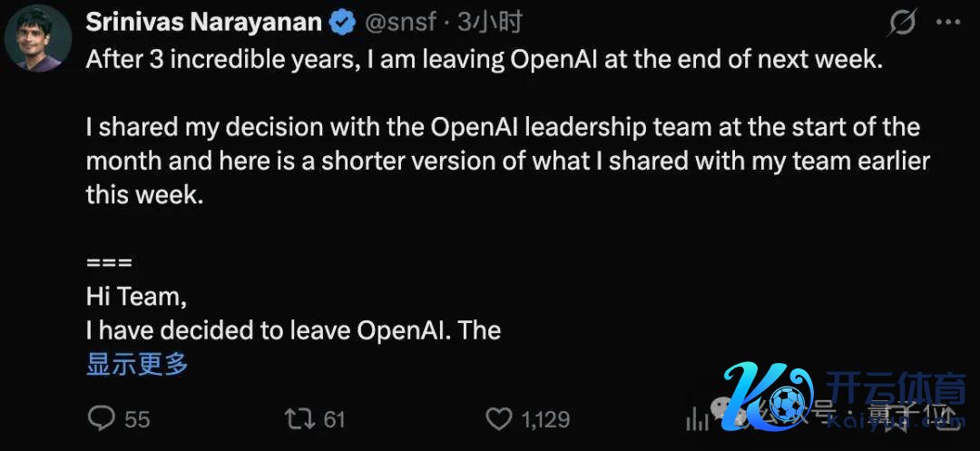Click the Kaiyun soccer ball logo
Image resolution: width=980 pixels, height=451 pixels.
click(x=785, y=402)
